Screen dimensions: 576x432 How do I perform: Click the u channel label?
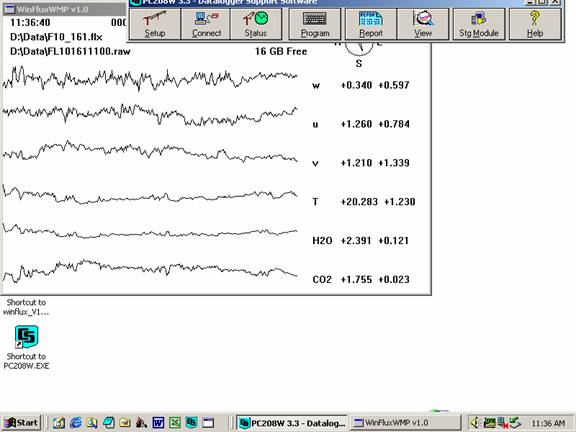(315, 124)
